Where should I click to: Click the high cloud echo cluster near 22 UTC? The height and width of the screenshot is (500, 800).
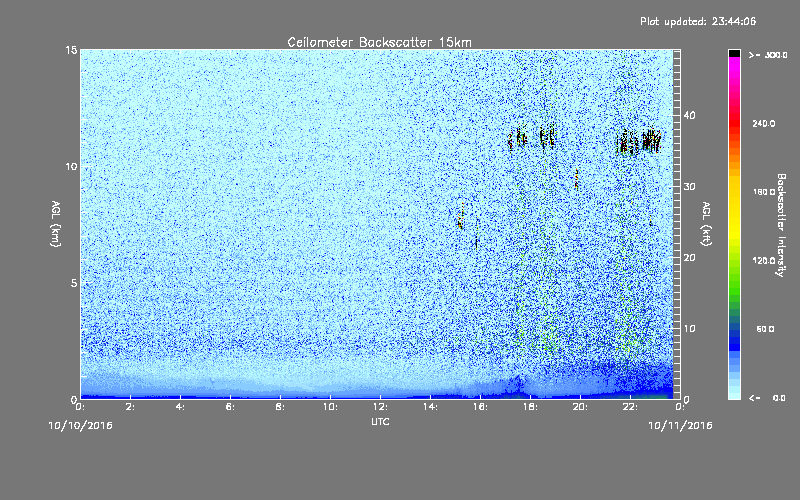(x=638, y=141)
